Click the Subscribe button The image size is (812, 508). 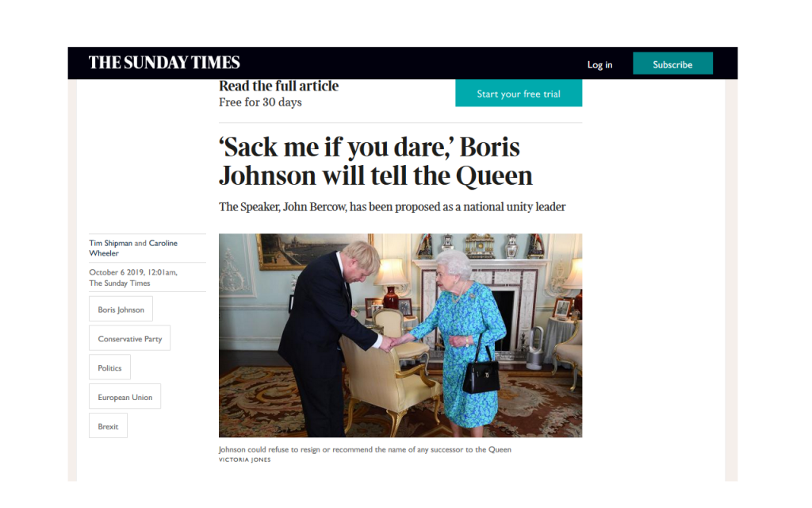point(672,63)
